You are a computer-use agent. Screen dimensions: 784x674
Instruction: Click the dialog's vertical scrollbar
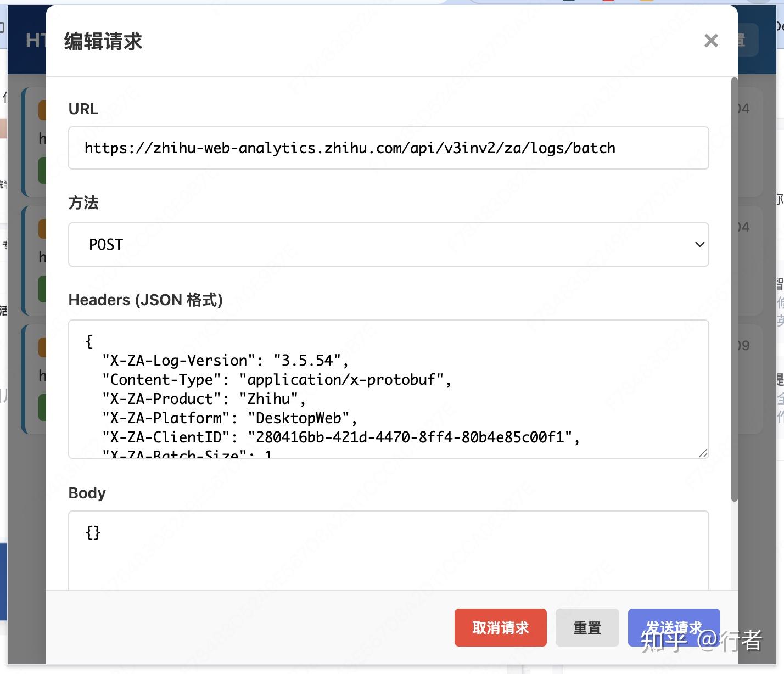[734, 289]
